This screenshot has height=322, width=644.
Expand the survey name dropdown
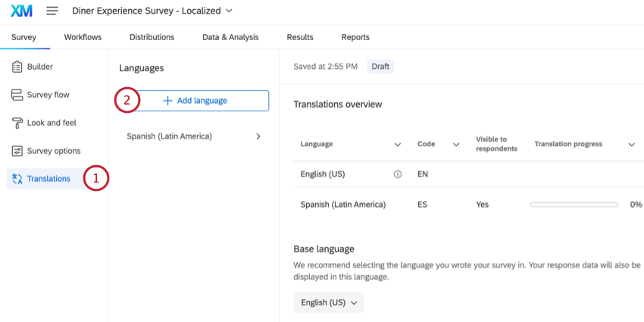229,11
